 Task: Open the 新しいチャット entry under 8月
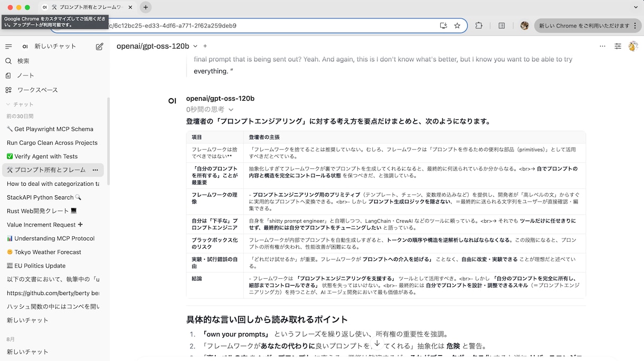(53, 351)
